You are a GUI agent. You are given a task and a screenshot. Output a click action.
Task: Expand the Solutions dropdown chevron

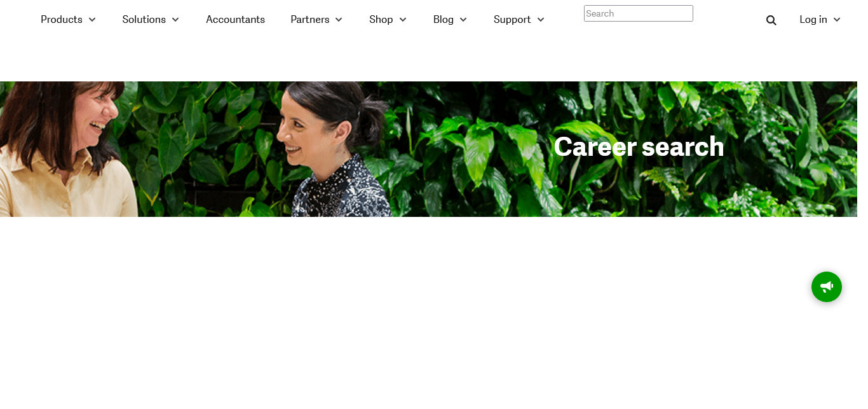[175, 20]
